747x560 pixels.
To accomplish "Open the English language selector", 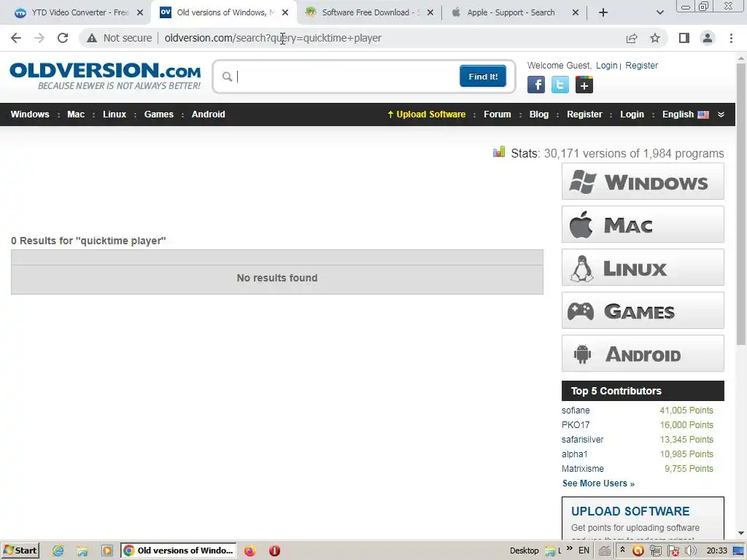I will (686, 114).
